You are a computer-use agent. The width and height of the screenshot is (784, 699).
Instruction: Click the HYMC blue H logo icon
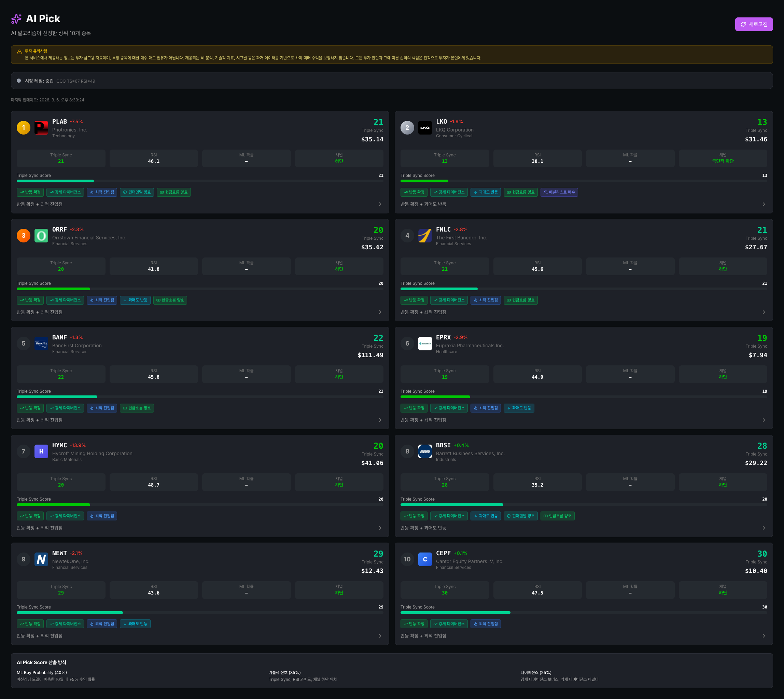(x=41, y=451)
